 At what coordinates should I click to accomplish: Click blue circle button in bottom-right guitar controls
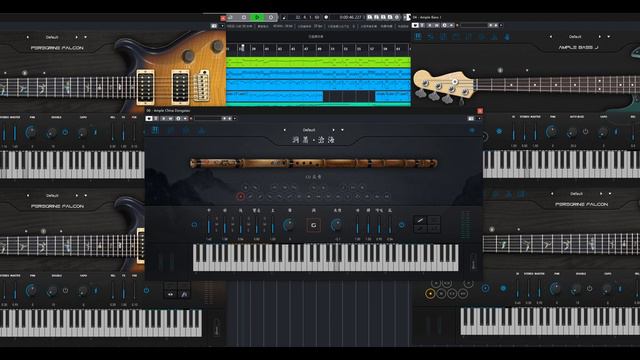(485, 289)
